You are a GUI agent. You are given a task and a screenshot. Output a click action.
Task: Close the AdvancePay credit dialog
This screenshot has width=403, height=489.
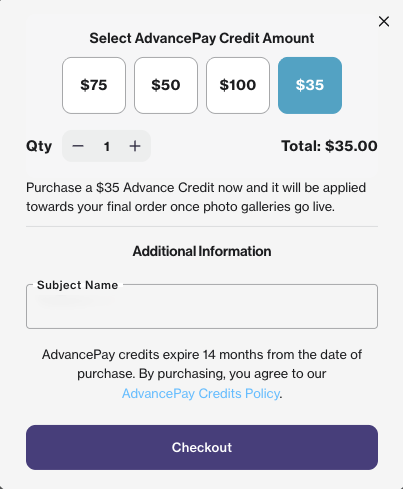[x=384, y=22]
